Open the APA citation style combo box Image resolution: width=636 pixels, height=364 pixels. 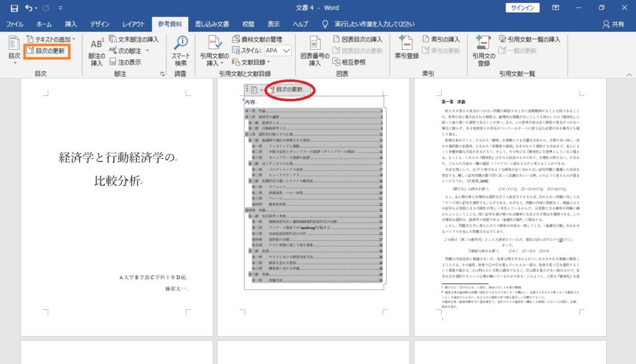tap(281, 50)
